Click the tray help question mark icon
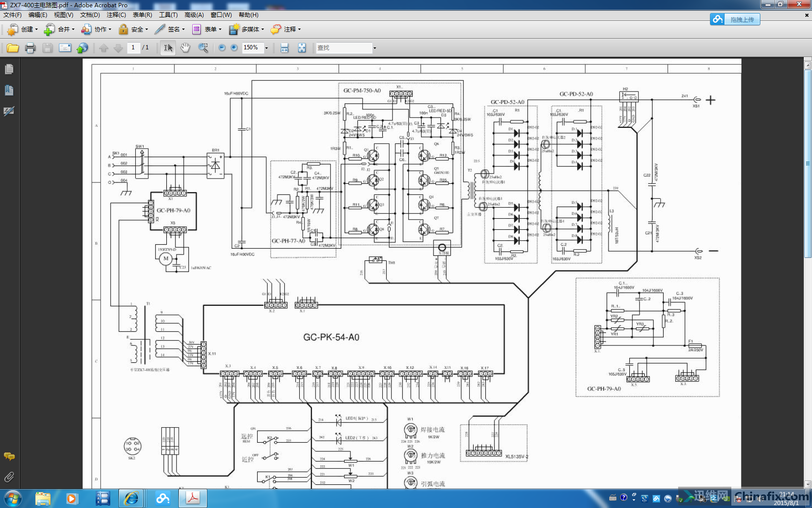812x508 pixels. [623, 497]
